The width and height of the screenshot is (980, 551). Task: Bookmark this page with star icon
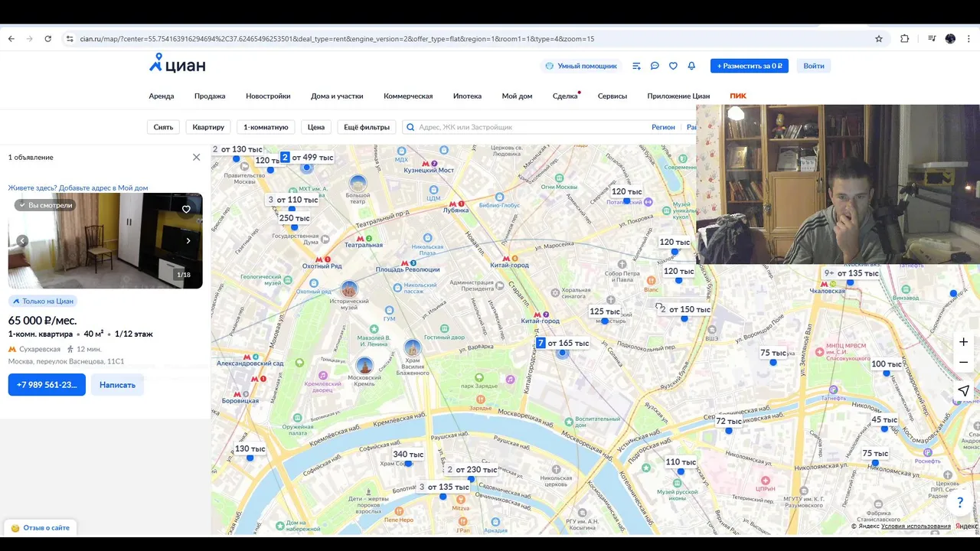point(879,39)
